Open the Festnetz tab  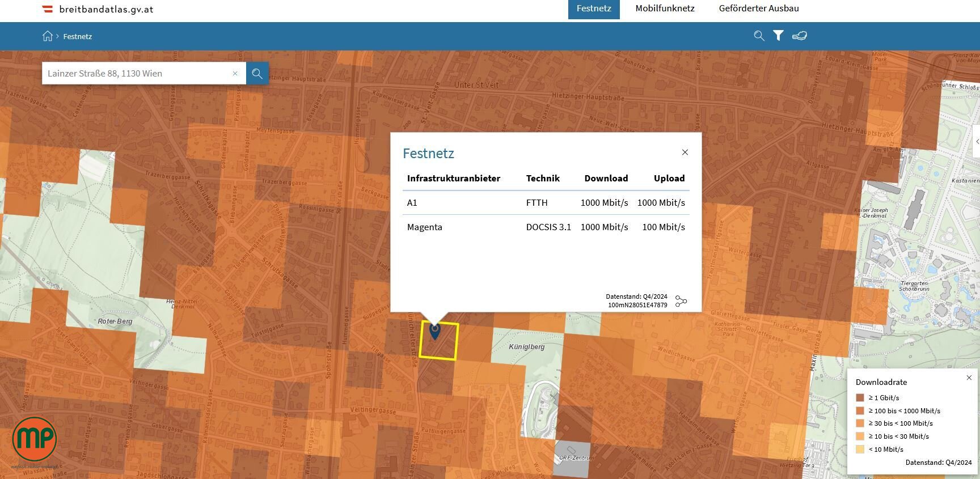[594, 9]
